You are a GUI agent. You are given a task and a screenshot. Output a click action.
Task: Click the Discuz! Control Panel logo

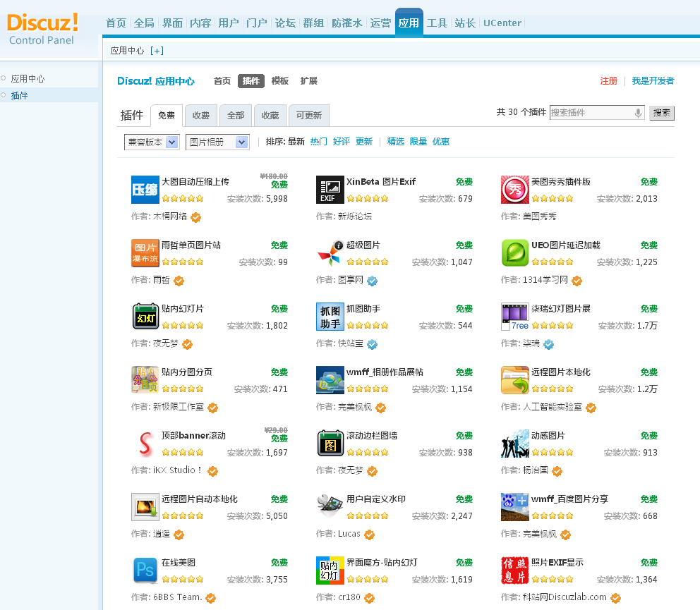43,29
